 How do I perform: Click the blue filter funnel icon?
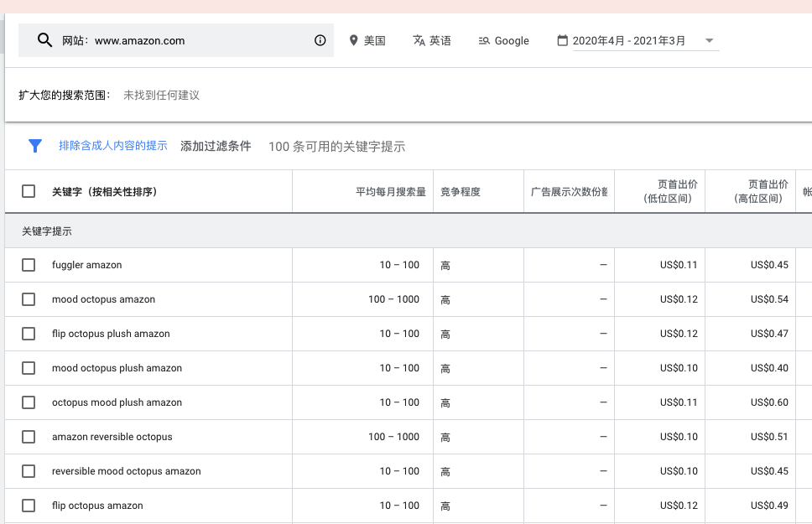click(35, 146)
